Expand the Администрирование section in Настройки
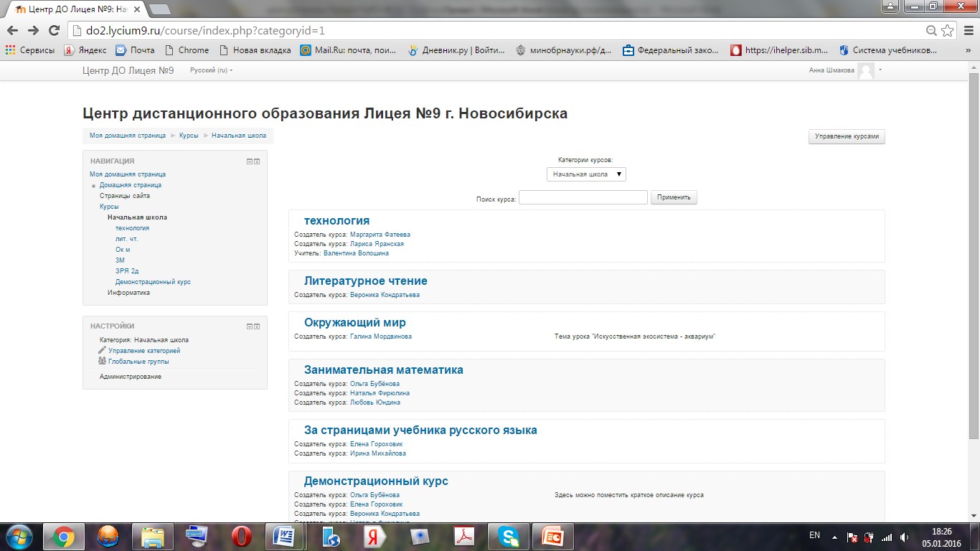 tap(130, 377)
